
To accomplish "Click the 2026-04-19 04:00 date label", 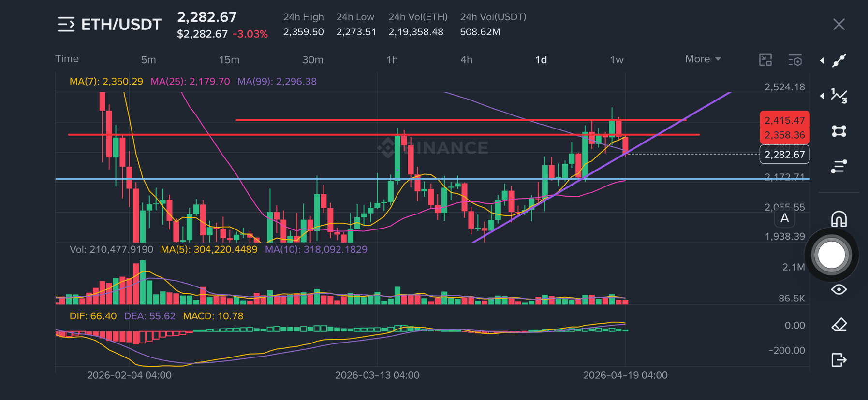I will (625, 375).
